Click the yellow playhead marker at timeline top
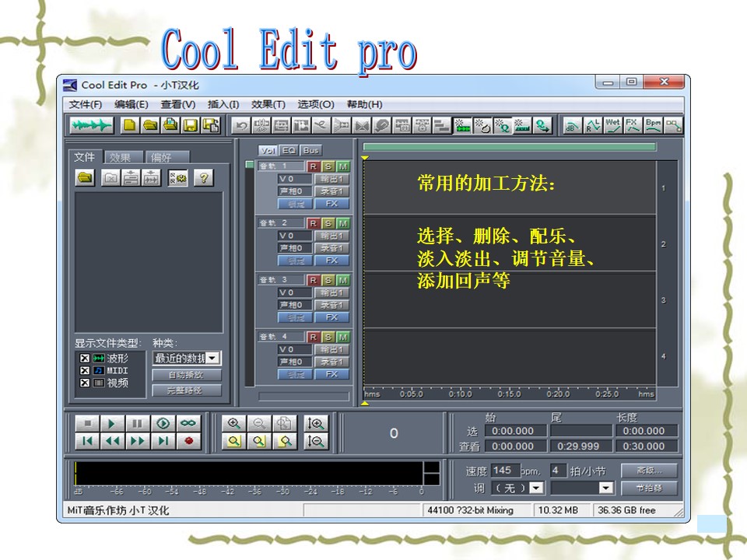747x560 pixels. pos(365,157)
